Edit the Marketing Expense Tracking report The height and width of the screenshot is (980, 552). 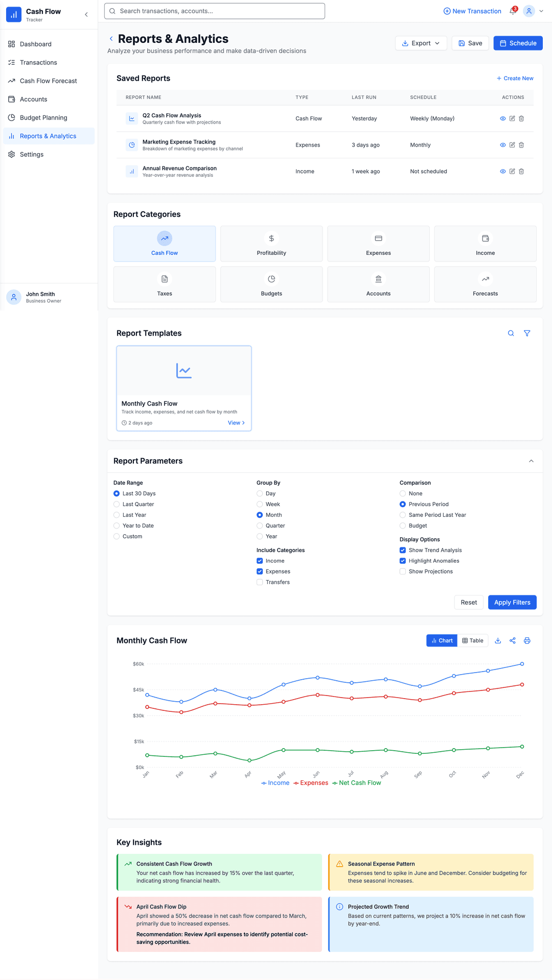(x=512, y=145)
